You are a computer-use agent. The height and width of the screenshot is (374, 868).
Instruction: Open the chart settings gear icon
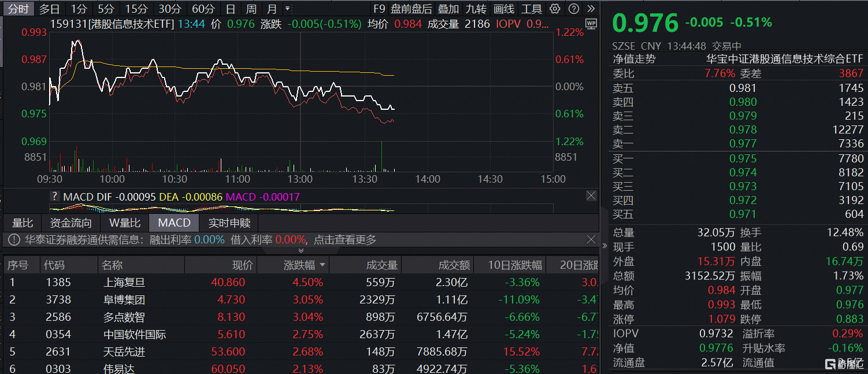pos(555,9)
